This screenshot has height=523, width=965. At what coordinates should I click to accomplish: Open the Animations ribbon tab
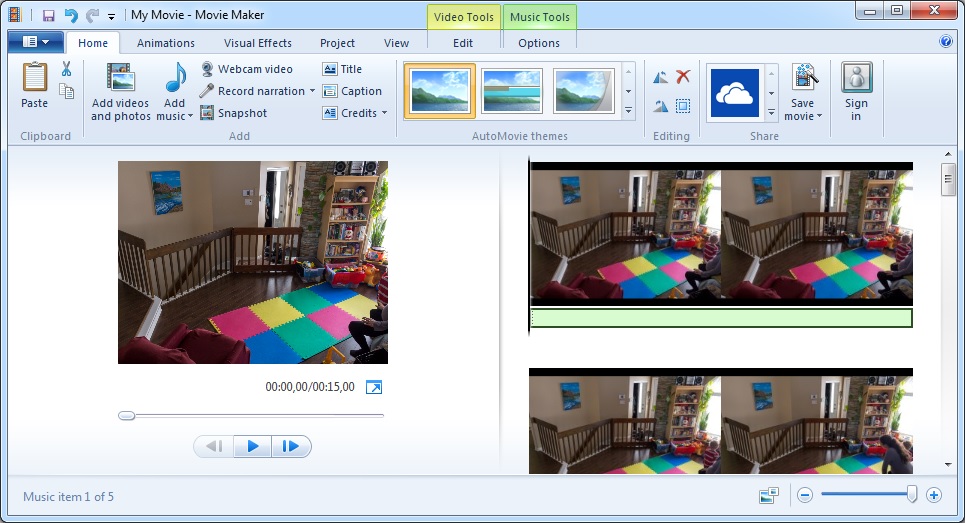point(166,43)
